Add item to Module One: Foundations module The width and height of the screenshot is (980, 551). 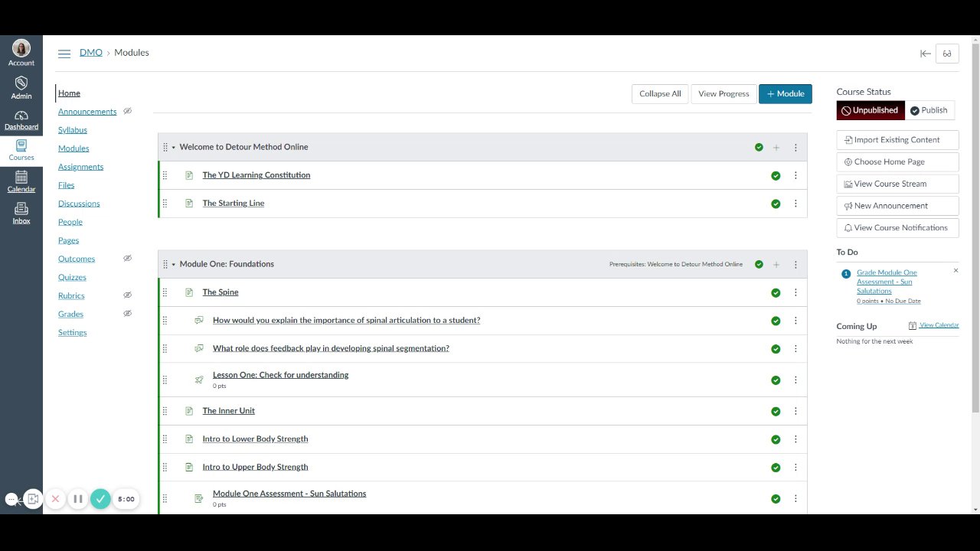(x=776, y=265)
